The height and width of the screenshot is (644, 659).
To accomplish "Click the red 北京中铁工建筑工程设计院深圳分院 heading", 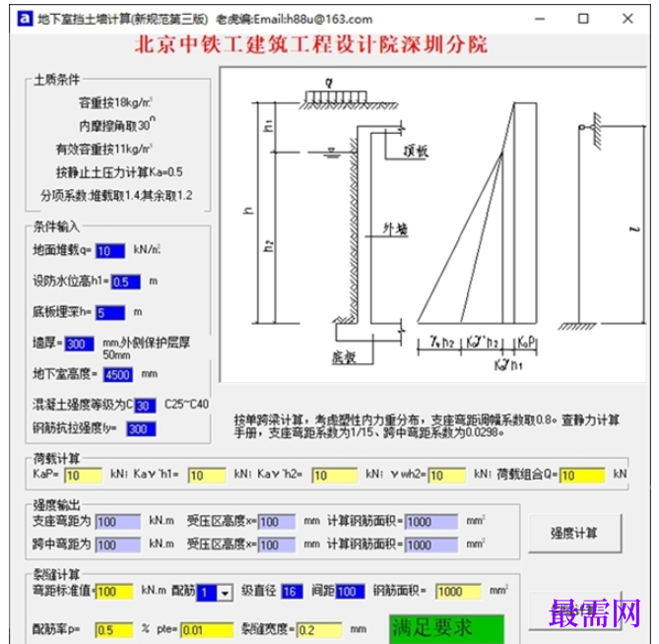I will tap(311, 44).
